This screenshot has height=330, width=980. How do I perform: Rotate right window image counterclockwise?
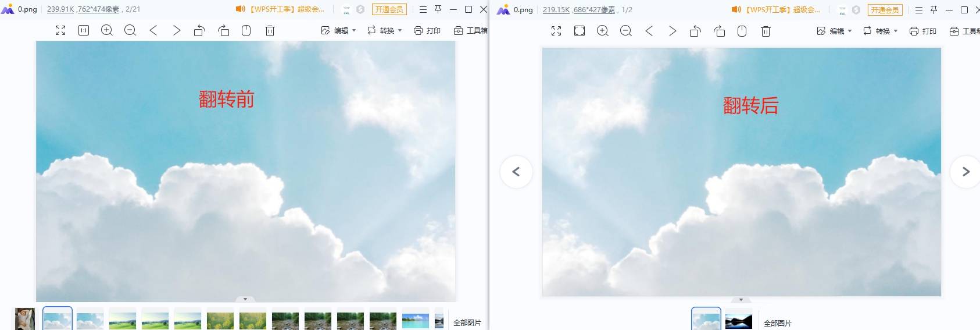click(x=695, y=31)
